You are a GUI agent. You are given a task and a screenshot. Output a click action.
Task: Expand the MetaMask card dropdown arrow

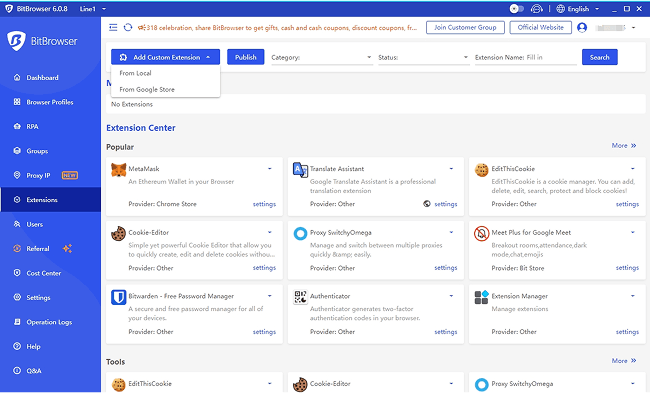point(269,169)
